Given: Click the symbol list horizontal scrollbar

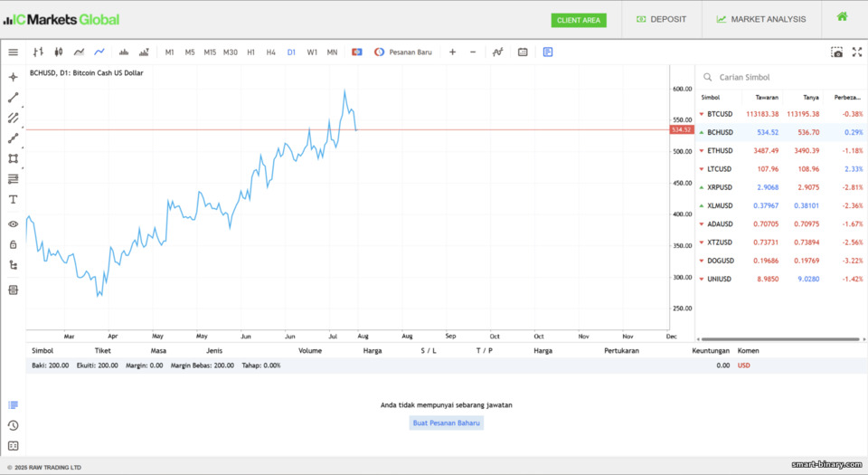Looking at the screenshot, I should (x=780, y=339).
